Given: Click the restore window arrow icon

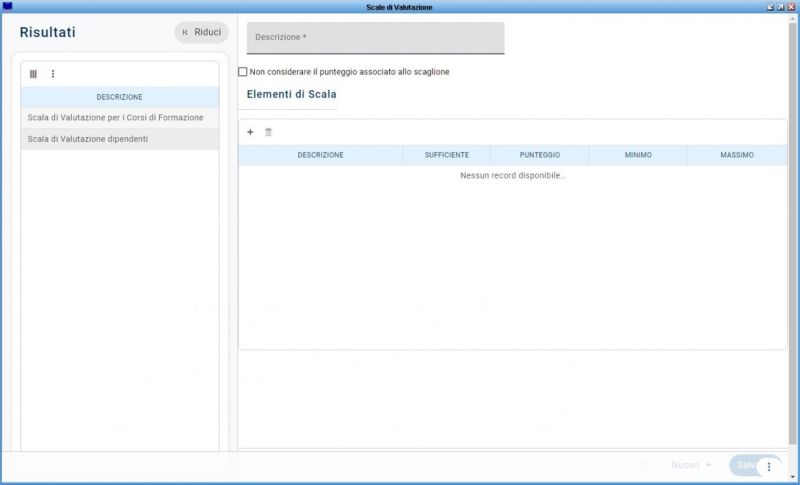Looking at the screenshot, I should point(780,7).
